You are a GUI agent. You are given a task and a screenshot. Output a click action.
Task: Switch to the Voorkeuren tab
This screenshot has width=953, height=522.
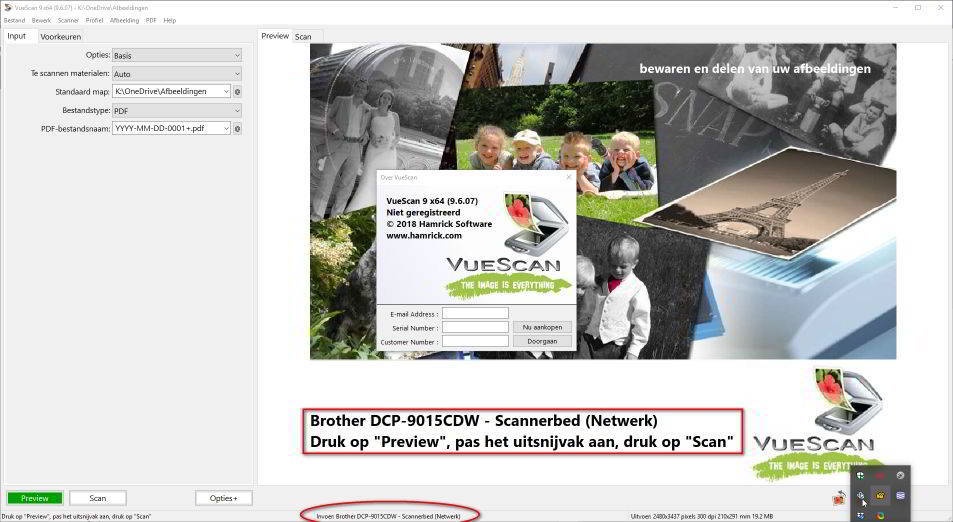(60, 36)
